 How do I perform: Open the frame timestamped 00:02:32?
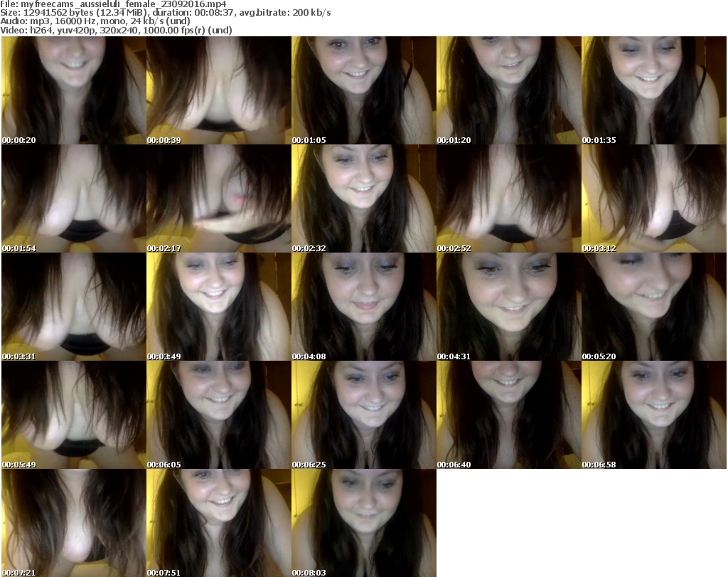(x=363, y=198)
